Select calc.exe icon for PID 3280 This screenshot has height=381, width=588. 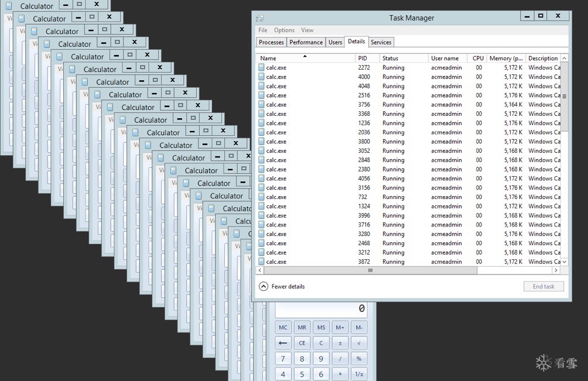(261, 234)
